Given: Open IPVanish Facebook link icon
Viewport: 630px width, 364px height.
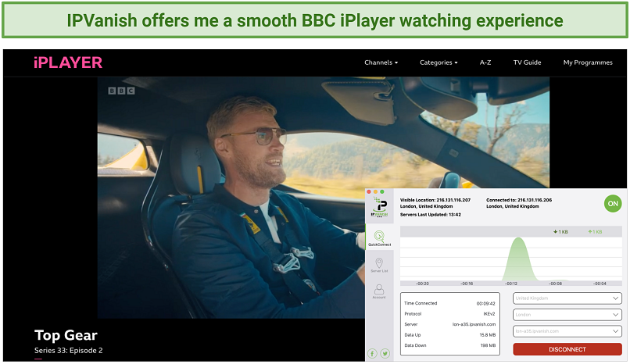Looking at the screenshot, I should pos(372,354).
